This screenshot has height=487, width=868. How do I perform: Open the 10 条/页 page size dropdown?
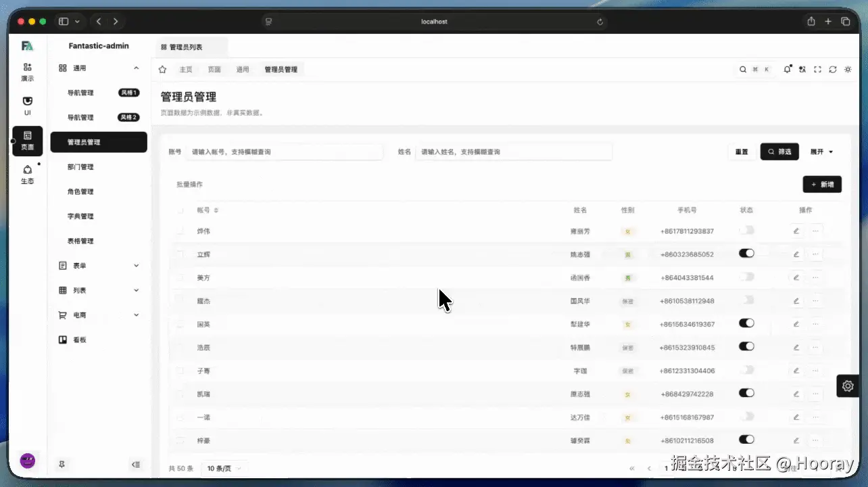pos(225,468)
